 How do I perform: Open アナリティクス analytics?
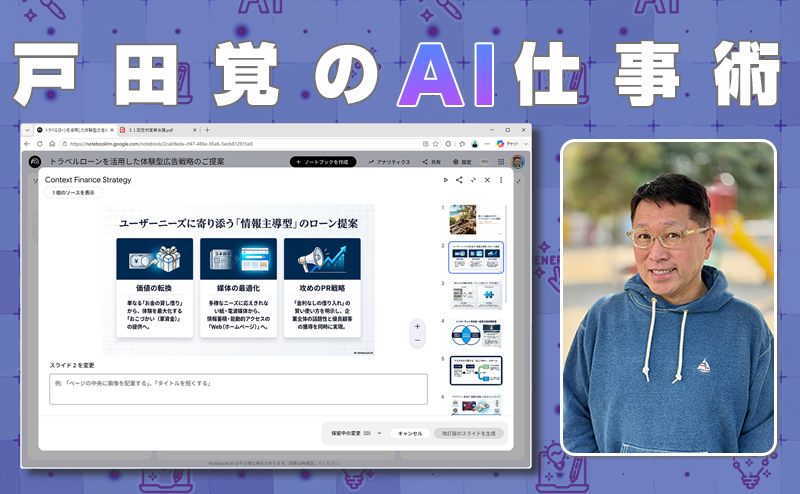389,162
